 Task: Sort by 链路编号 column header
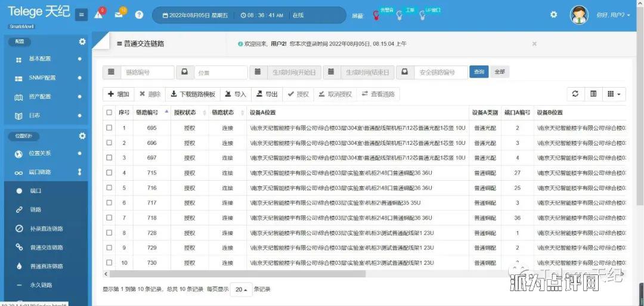(151, 113)
